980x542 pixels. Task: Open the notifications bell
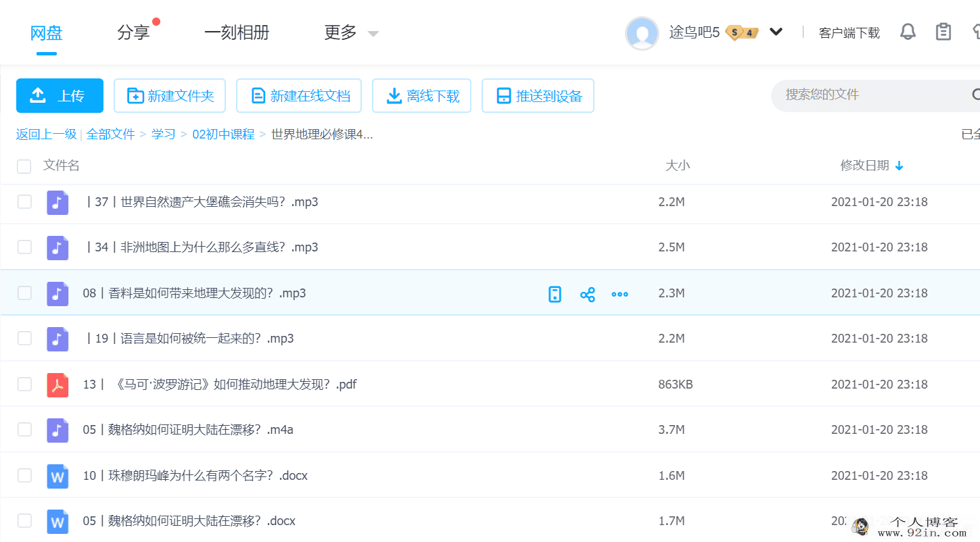pyautogui.click(x=908, y=32)
